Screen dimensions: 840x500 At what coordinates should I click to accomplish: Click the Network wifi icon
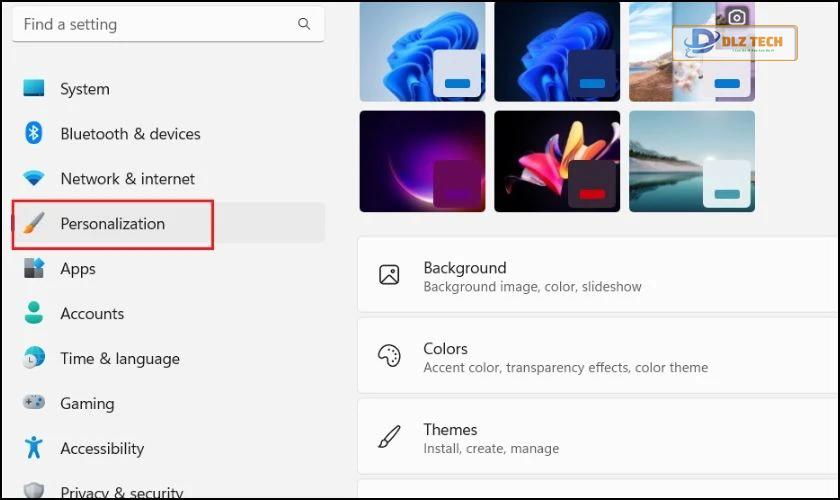coord(34,178)
